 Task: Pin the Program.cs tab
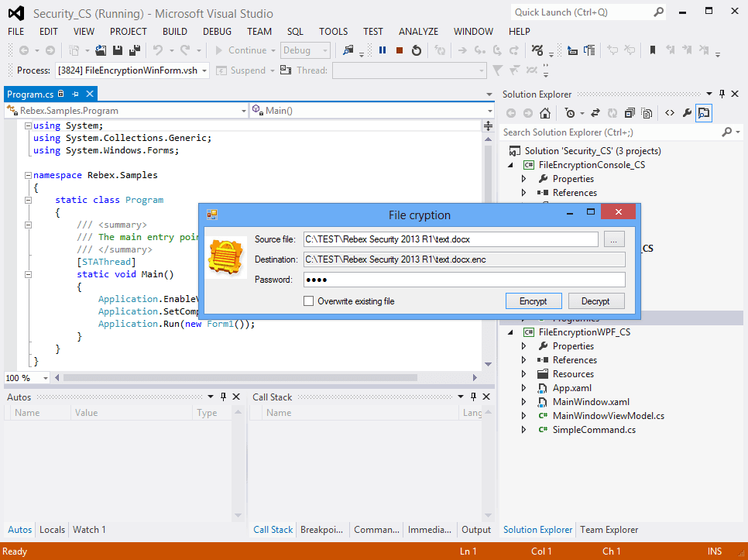point(75,94)
